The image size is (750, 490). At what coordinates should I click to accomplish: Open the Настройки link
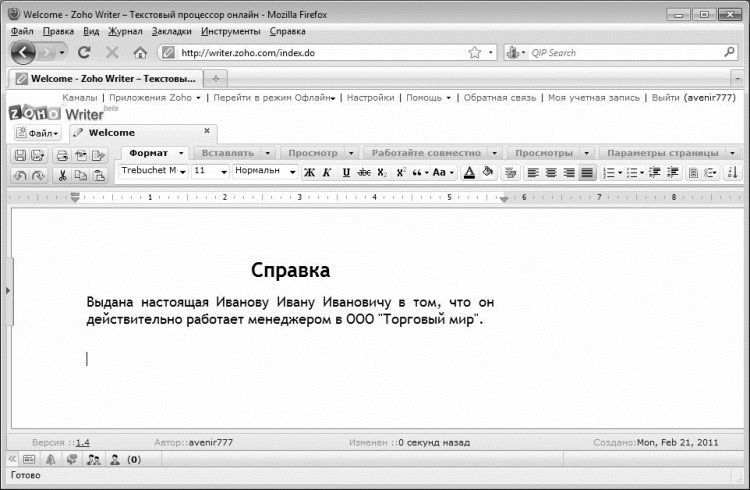tap(370, 98)
